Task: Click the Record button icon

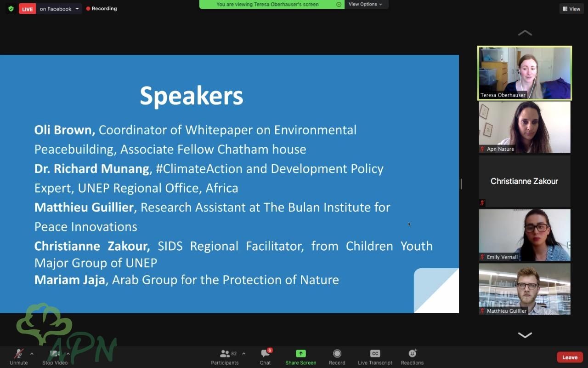Action: [337, 353]
